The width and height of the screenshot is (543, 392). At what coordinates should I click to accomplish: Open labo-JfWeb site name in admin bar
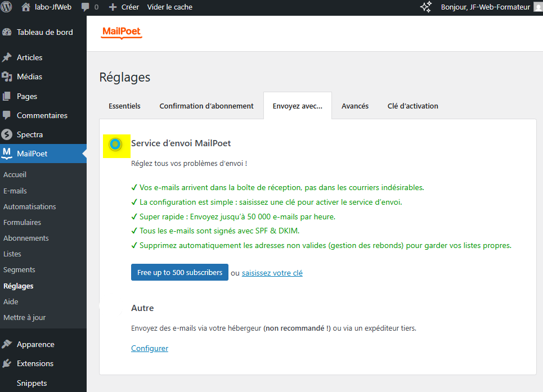53,7
